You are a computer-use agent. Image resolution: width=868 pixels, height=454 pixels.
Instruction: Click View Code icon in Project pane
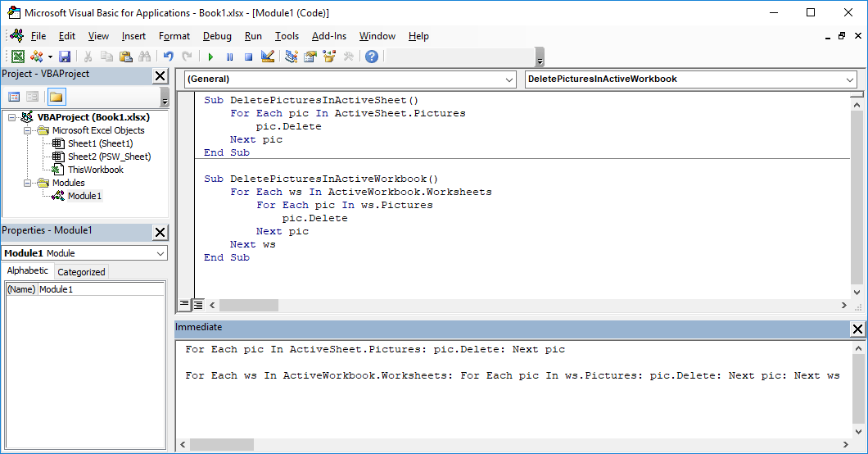click(x=15, y=97)
